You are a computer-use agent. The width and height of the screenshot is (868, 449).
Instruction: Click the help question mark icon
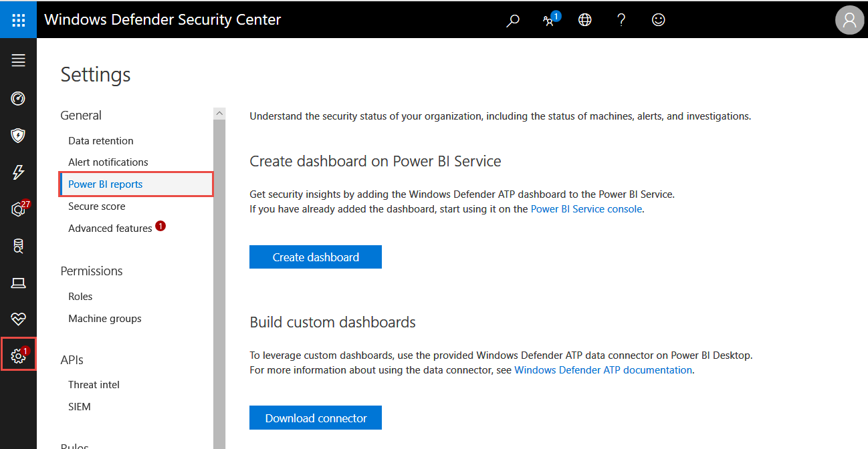click(621, 20)
